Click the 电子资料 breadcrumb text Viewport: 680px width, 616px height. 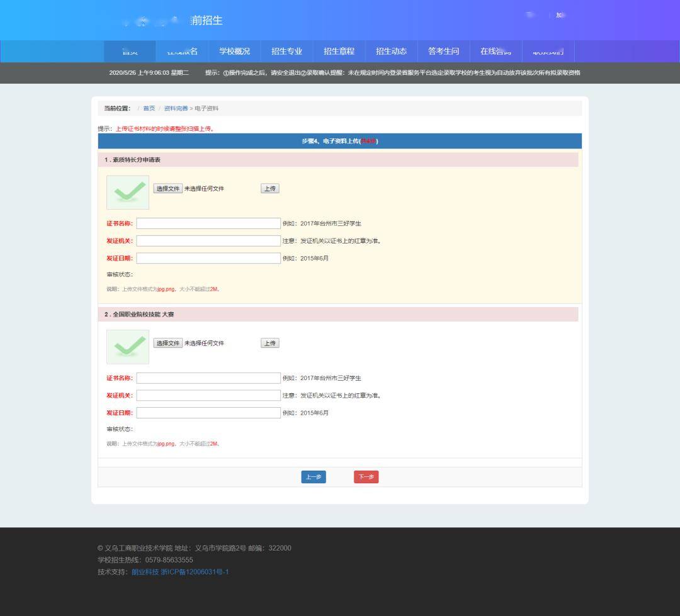pyautogui.click(x=207, y=108)
